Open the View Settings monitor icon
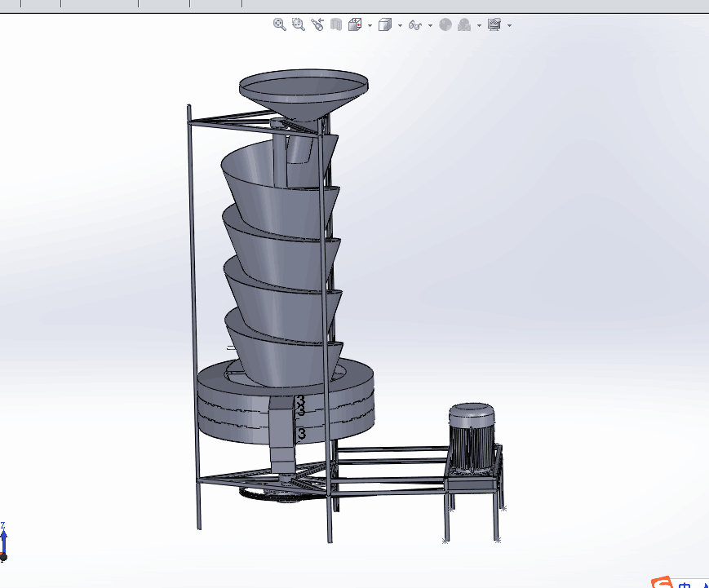 [x=494, y=24]
